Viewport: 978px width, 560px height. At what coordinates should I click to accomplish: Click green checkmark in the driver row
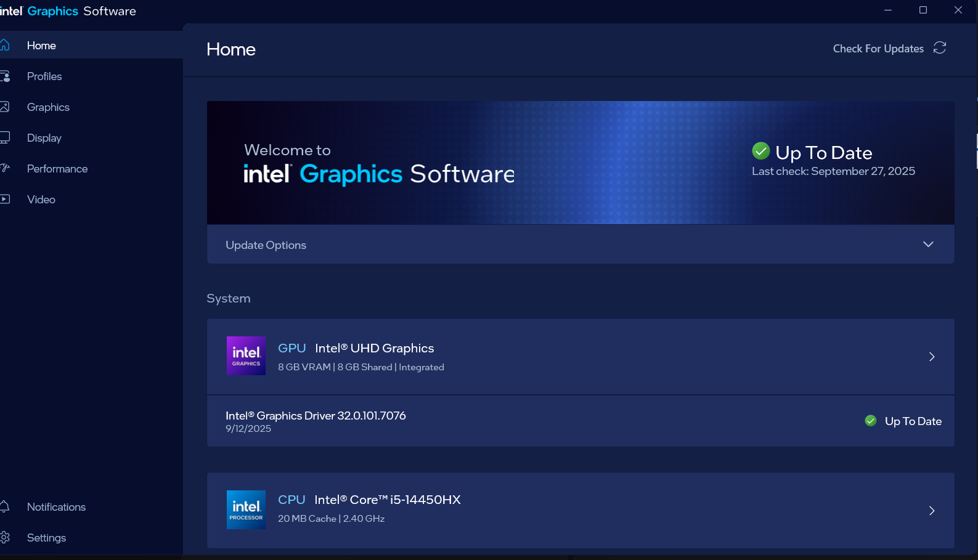871,421
